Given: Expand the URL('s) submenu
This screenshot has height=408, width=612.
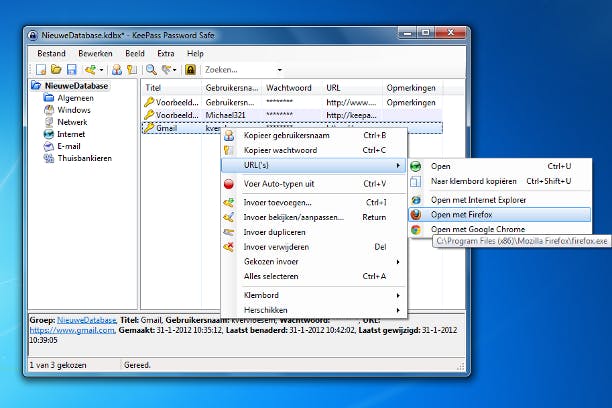Looking at the screenshot, I should pos(313,166).
